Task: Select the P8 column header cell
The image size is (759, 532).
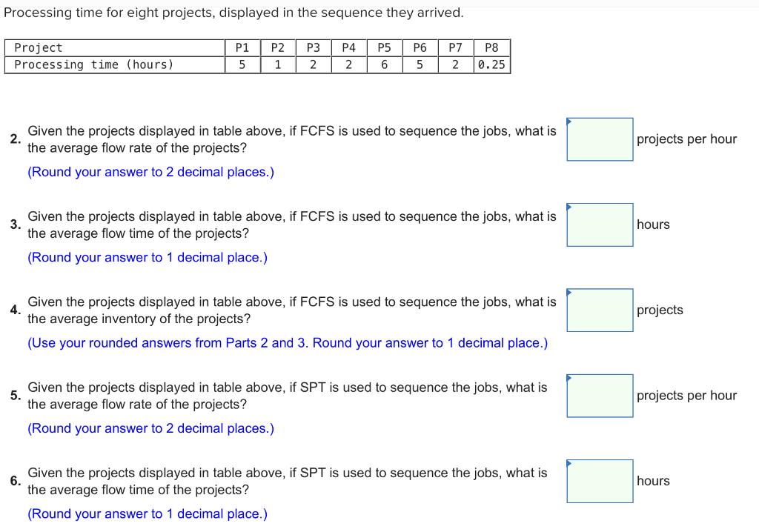Action: (x=491, y=47)
